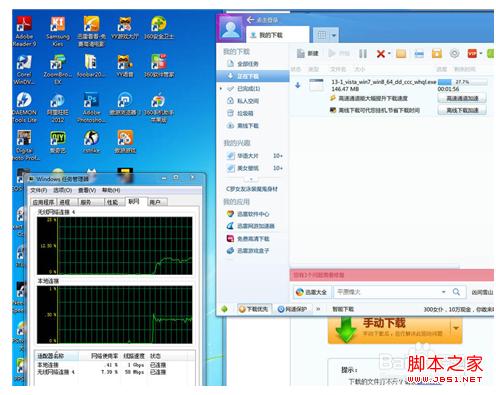Open settings via the gear icon

click(454, 53)
